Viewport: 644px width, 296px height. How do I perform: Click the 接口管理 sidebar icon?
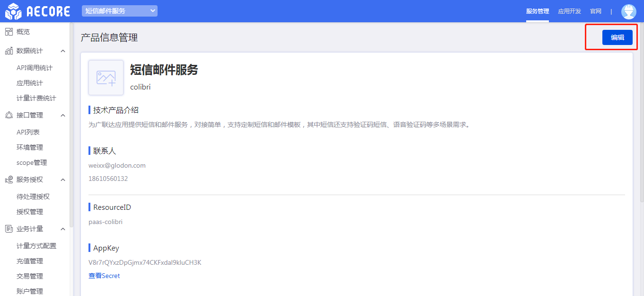9,115
